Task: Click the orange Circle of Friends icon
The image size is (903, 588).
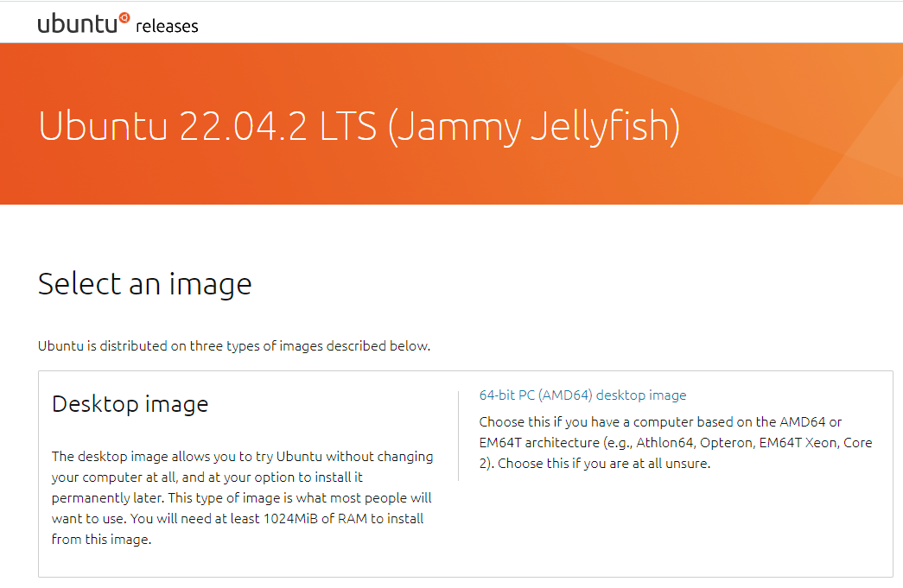Action: pos(124,16)
